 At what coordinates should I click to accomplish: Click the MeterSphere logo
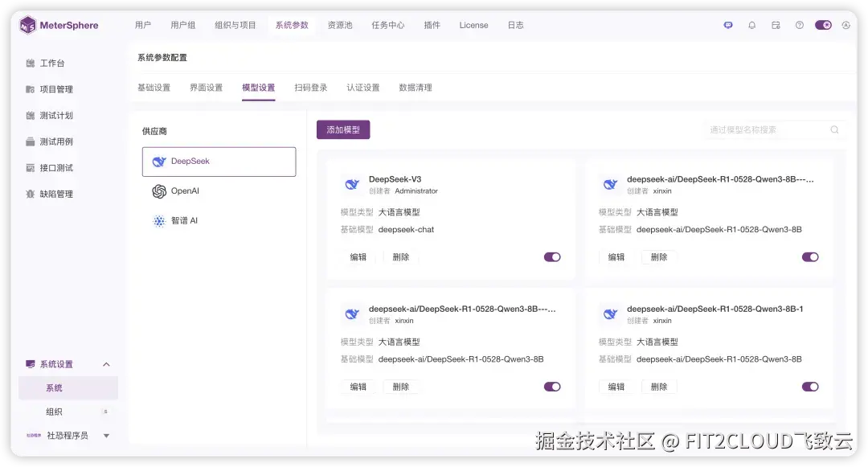point(58,26)
